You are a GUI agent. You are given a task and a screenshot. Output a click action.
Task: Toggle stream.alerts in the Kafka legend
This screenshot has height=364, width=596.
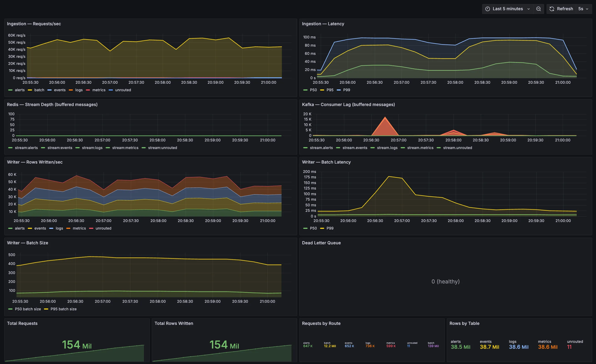pyautogui.click(x=321, y=148)
